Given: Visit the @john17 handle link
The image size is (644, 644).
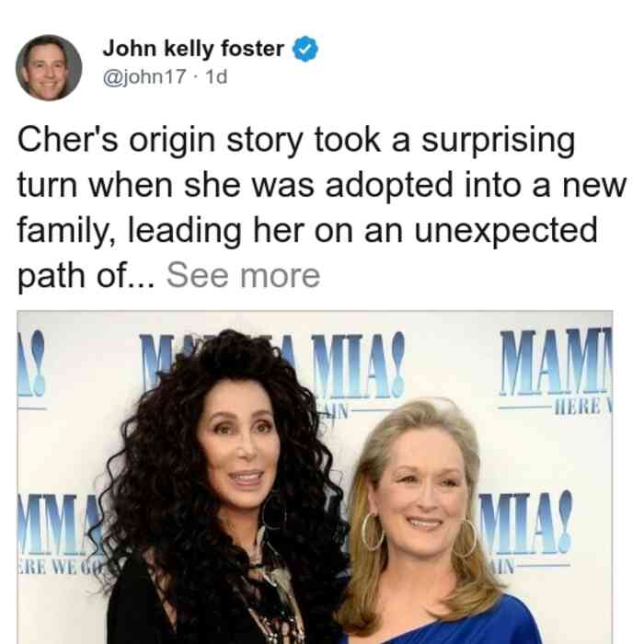Looking at the screenshot, I should click(x=144, y=76).
